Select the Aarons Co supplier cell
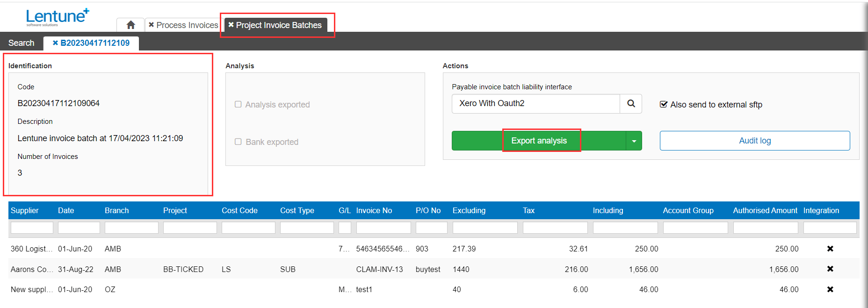Image resolution: width=868 pixels, height=308 pixels. (x=32, y=269)
